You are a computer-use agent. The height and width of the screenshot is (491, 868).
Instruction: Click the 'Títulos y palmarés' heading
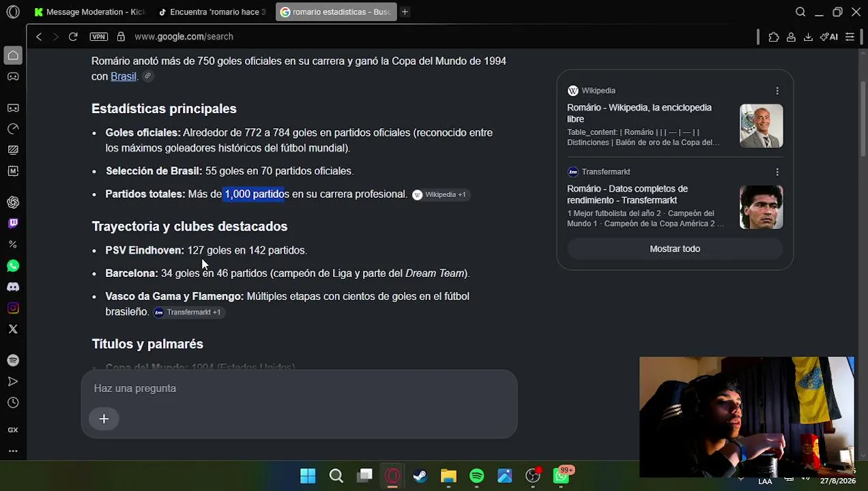(x=147, y=344)
